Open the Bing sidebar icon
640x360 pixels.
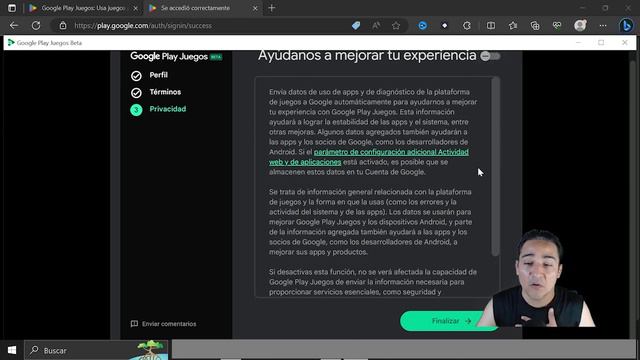pos(626,26)
